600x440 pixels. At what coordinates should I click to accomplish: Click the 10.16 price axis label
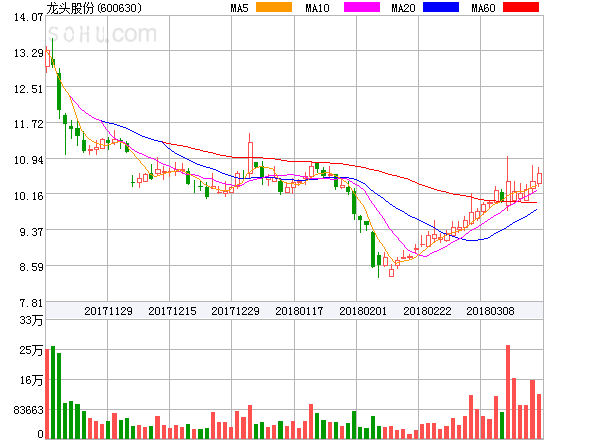28,196
